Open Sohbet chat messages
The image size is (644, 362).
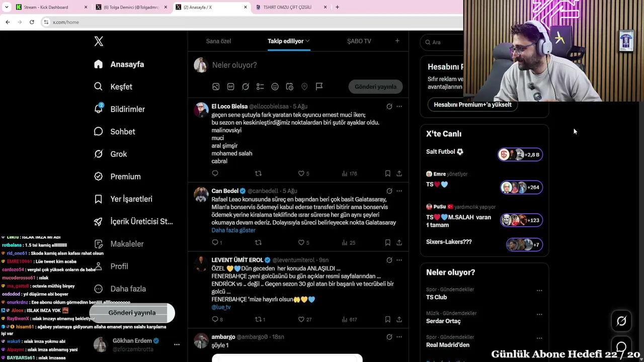[x=115, y=132]
